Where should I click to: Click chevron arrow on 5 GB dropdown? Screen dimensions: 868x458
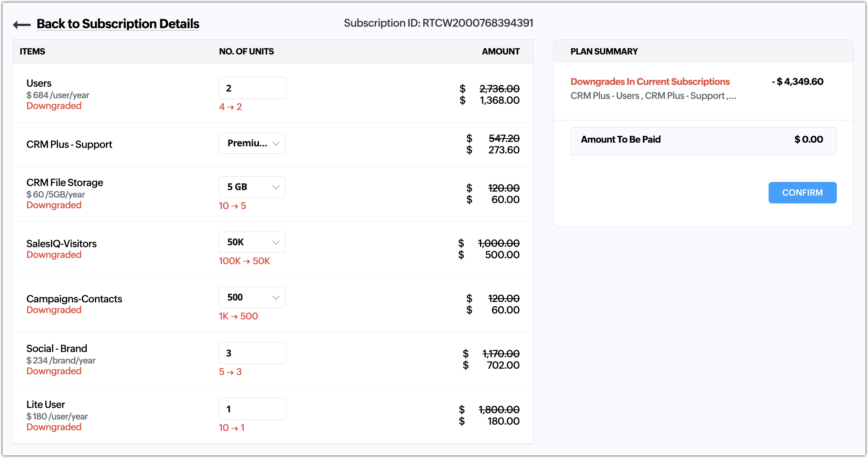(x=276, y=187)
